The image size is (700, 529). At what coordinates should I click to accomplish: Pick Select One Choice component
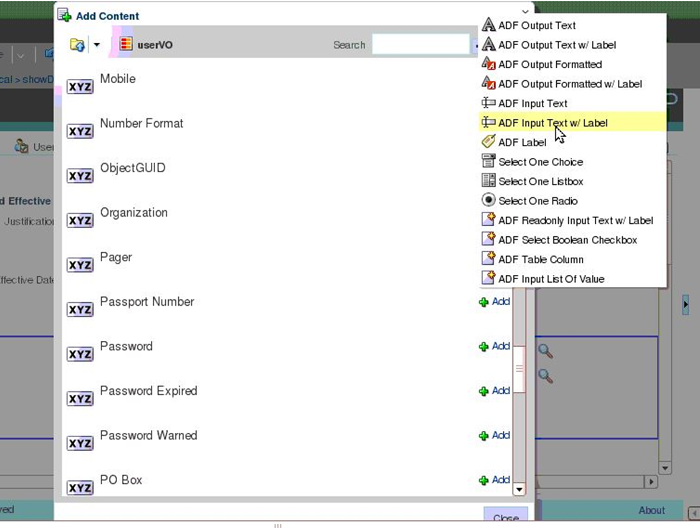573,162
